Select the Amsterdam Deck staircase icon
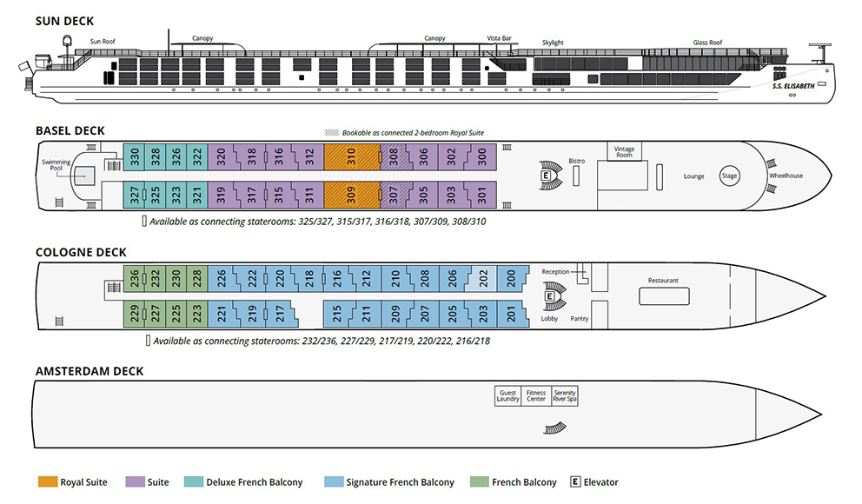This screenshot has height=504, width=862. pos(554,428)
